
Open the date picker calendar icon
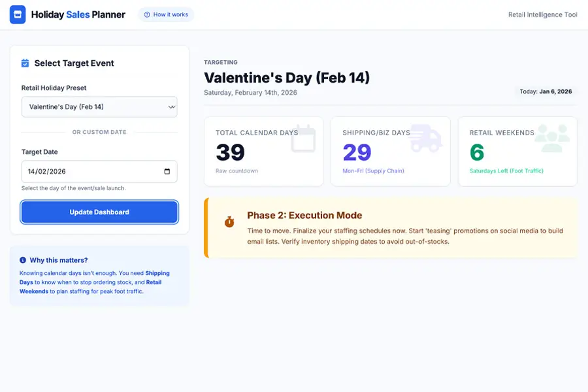(x=167, y=172)
